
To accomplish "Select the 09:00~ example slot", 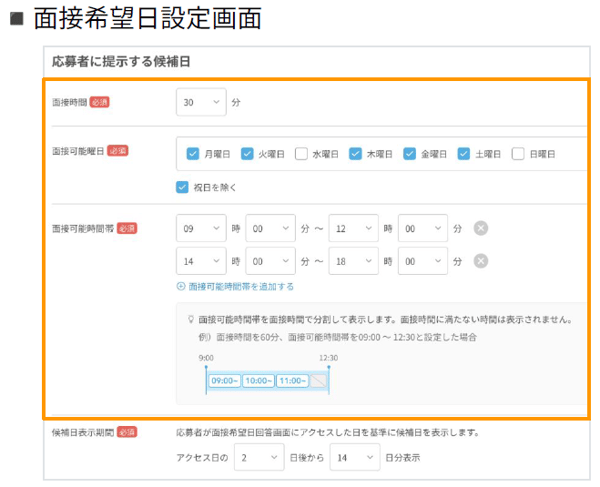I will [225, 381].
